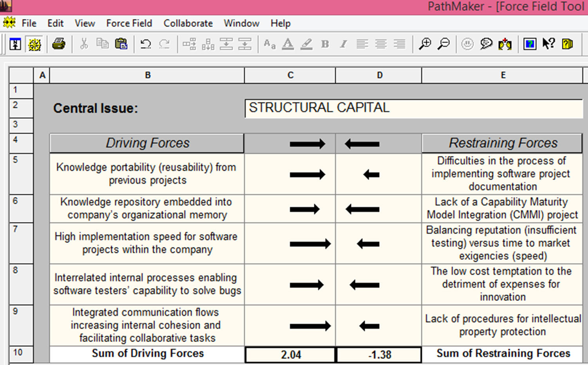
Task: Click the Zoom In magnifier
Action: click(425, 44)
